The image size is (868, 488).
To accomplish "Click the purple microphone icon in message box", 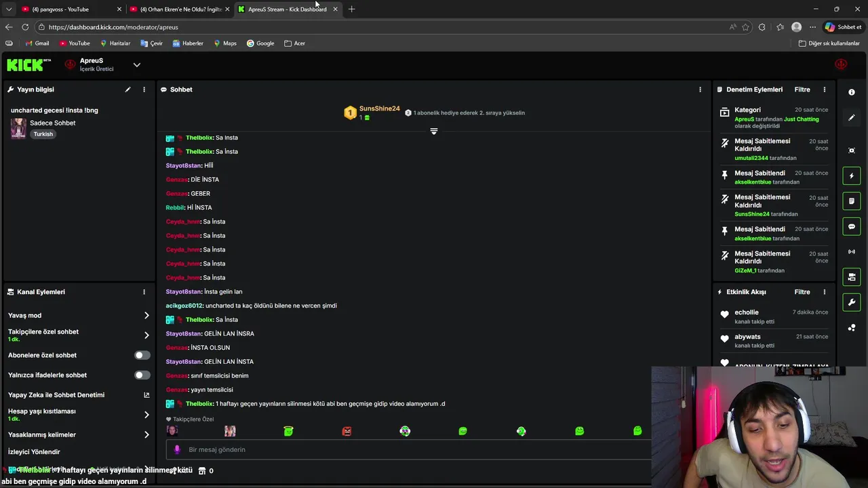I will pyautogui.click(x=177, y=449).
